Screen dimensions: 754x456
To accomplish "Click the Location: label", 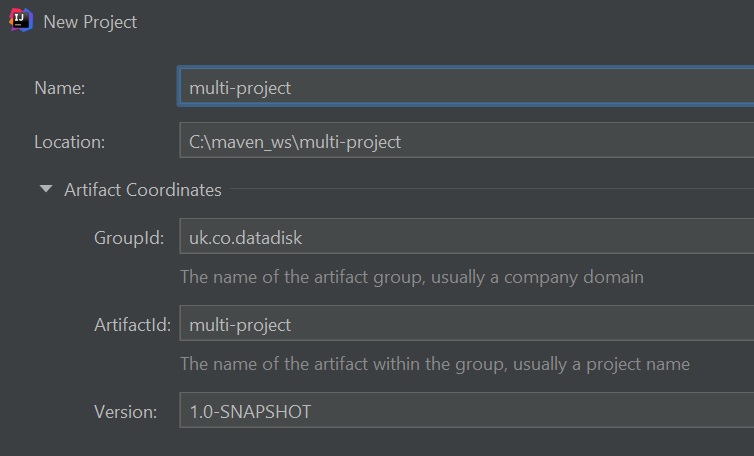I will [69, 141].
